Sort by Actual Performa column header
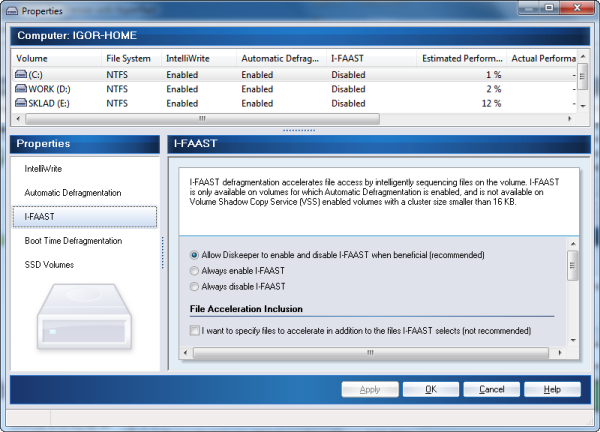The image size is (600, 432). 541,59
